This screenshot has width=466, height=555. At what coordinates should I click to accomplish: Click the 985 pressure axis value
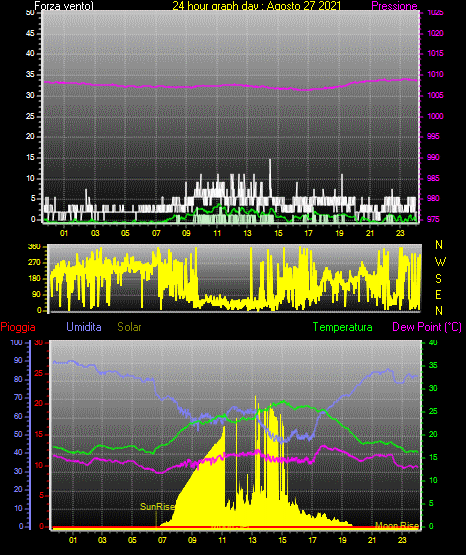click(x=433, y=178)
